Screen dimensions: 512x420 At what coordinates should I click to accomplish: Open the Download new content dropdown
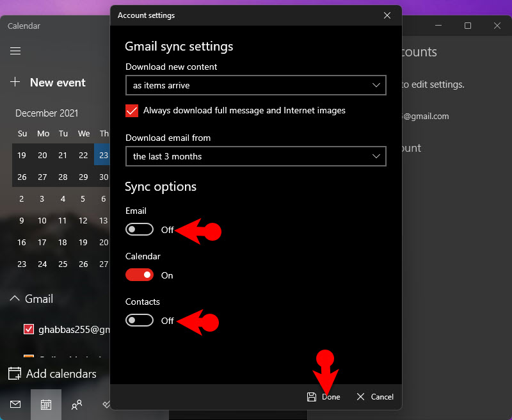point(256,85)
